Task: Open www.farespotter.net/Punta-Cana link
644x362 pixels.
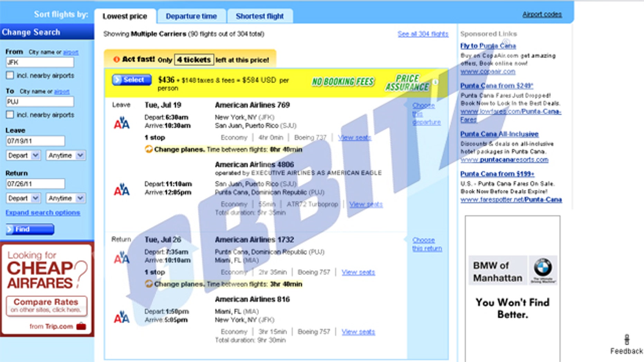Action: [511, 199]
